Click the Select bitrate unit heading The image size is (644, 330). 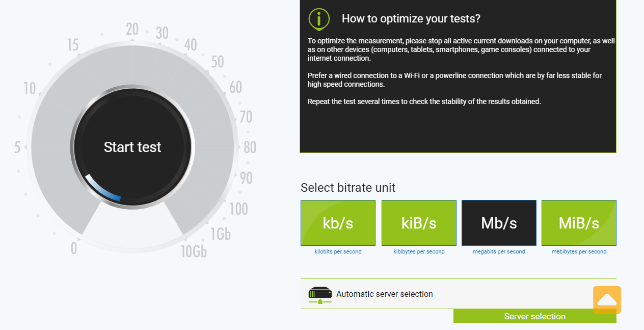point(348,188)
